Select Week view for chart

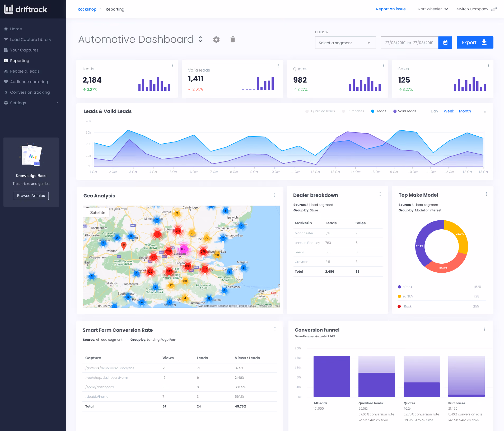pos(449,111)
